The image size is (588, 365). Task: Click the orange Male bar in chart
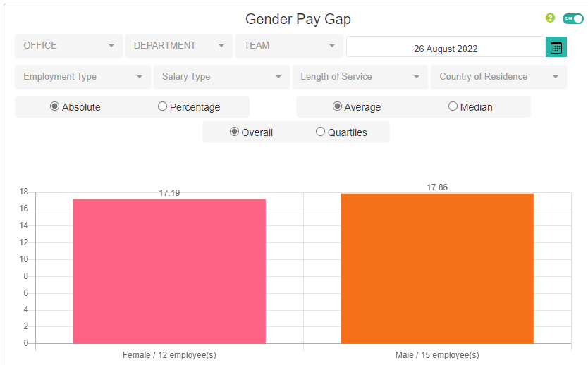(x=437, y=268)
